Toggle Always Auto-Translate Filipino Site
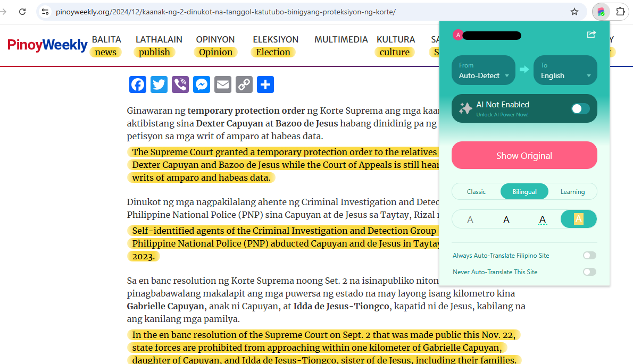 589,256
